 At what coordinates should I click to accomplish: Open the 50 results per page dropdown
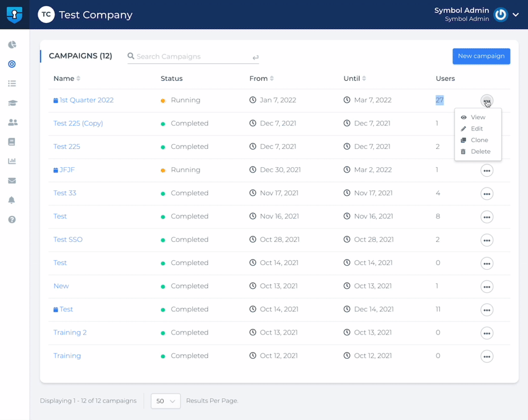pos(166,401)
